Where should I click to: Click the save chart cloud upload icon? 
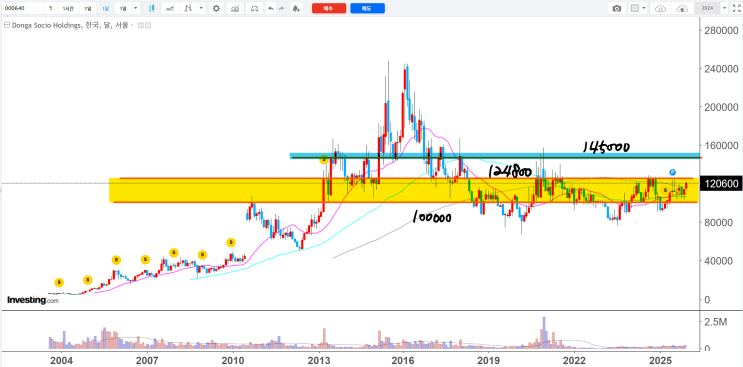682,8
